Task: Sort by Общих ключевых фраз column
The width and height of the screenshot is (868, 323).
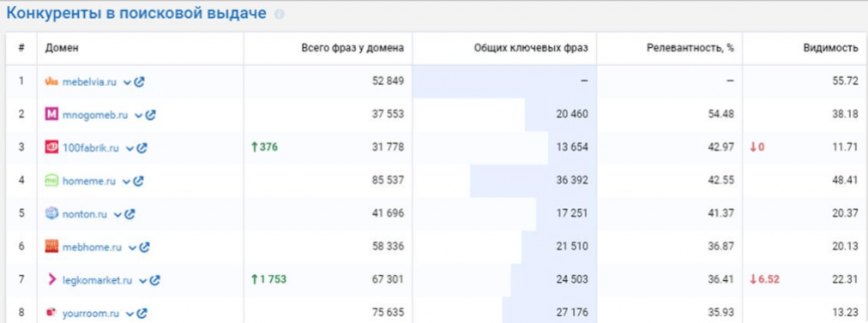Action: (x=531, y=48)
